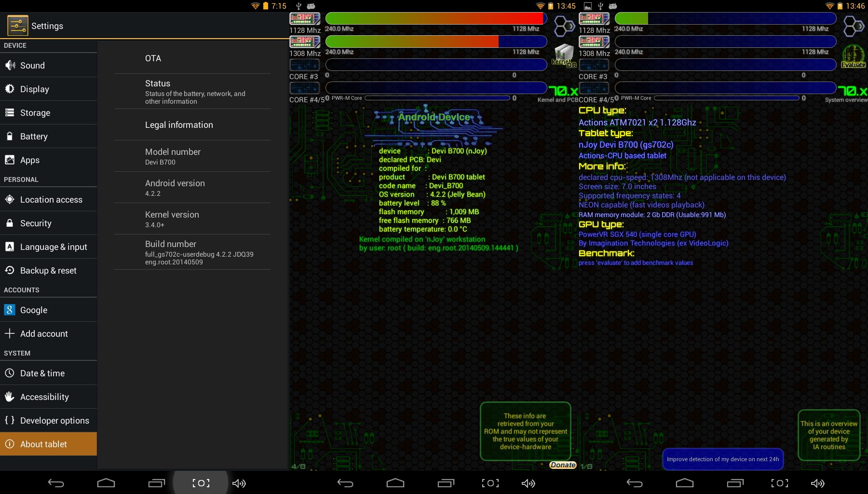Tap Add account
This screenshot has height=494, width=868.
(48, 333)
